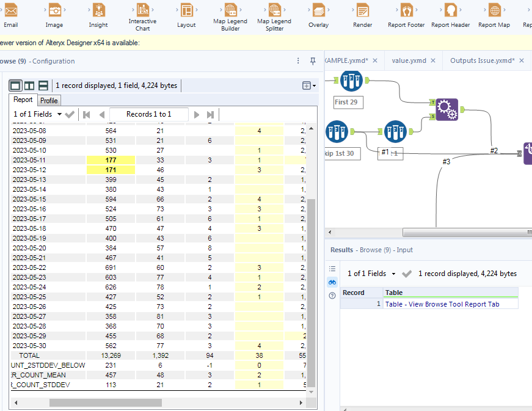Switch to stacked horizontal split view
The width and height of the screenshot is (532, 411).
[43, 86]
